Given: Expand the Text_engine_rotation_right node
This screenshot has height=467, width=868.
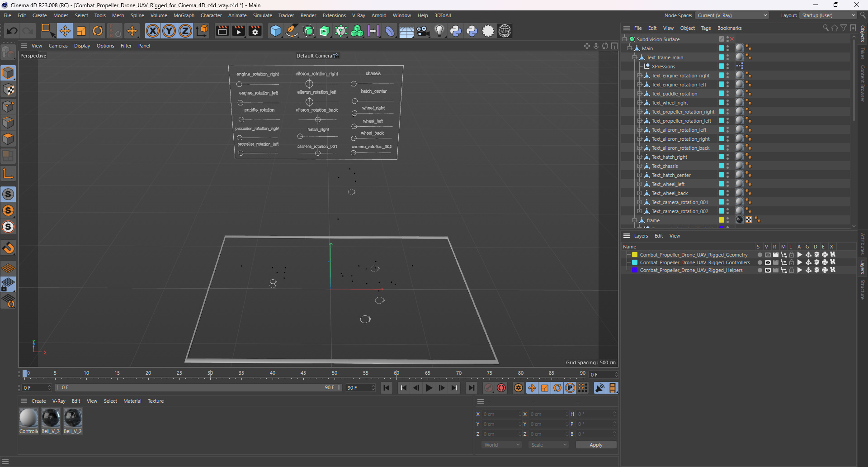Looking at the screenshot, I should click(x=639, y=76).
